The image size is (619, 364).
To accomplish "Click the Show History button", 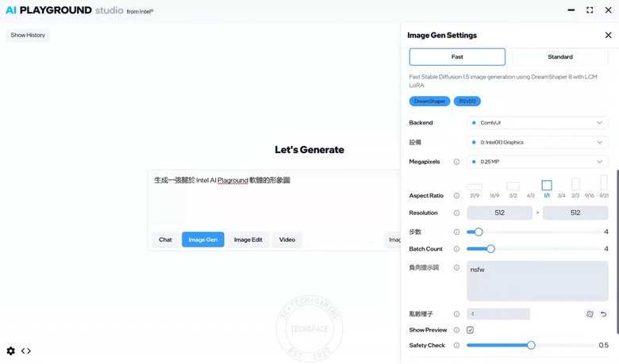I will point(28,35).
